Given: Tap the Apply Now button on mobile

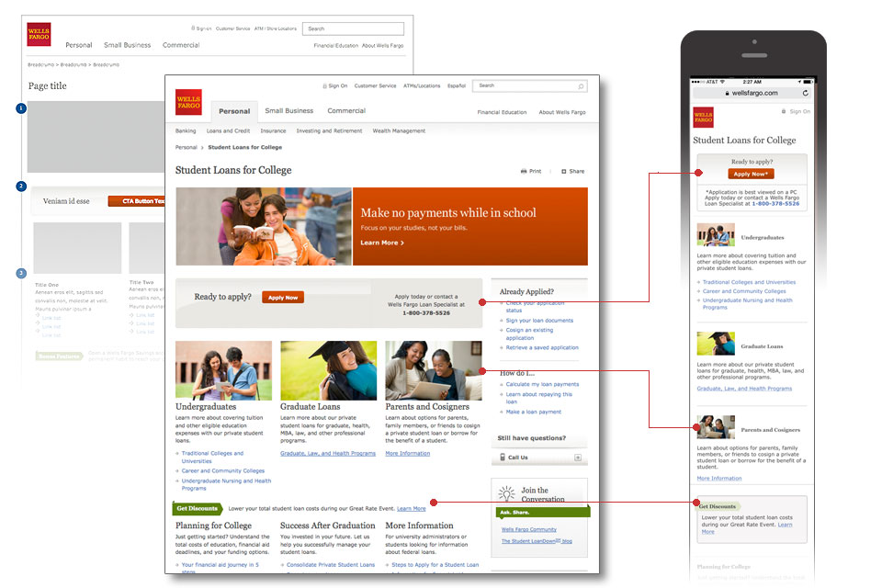Looking at the screenshot, I should click(x=751, y=174).
